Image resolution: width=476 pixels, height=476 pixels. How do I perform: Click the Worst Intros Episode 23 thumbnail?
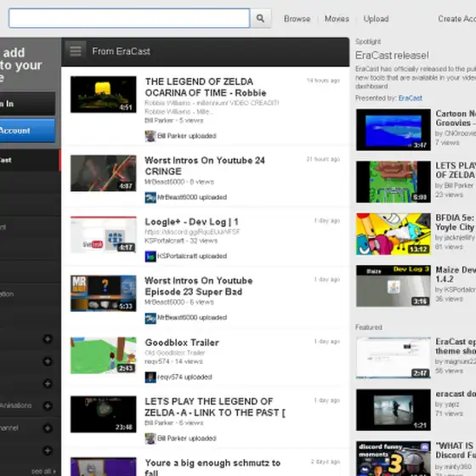point(103,293)
